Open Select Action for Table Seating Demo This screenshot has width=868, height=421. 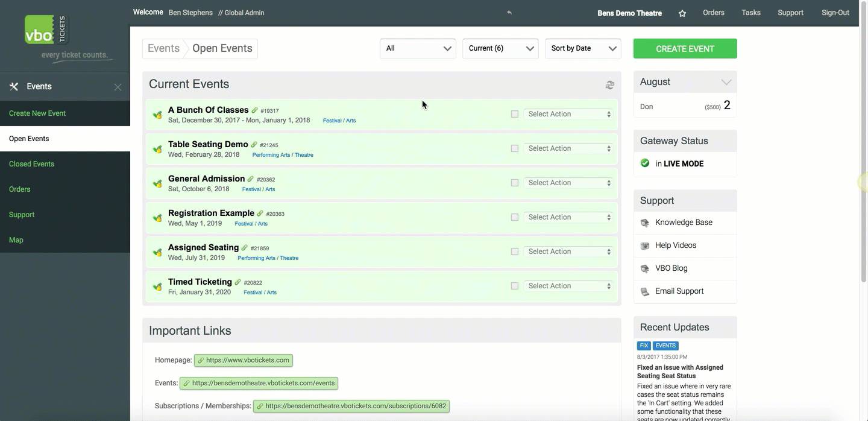tap(569, 148)
